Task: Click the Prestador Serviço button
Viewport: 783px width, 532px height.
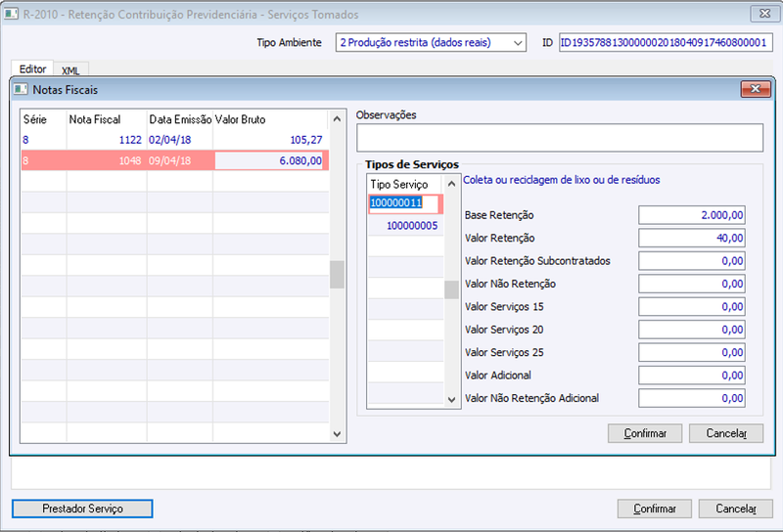Action: coord(82,509)
